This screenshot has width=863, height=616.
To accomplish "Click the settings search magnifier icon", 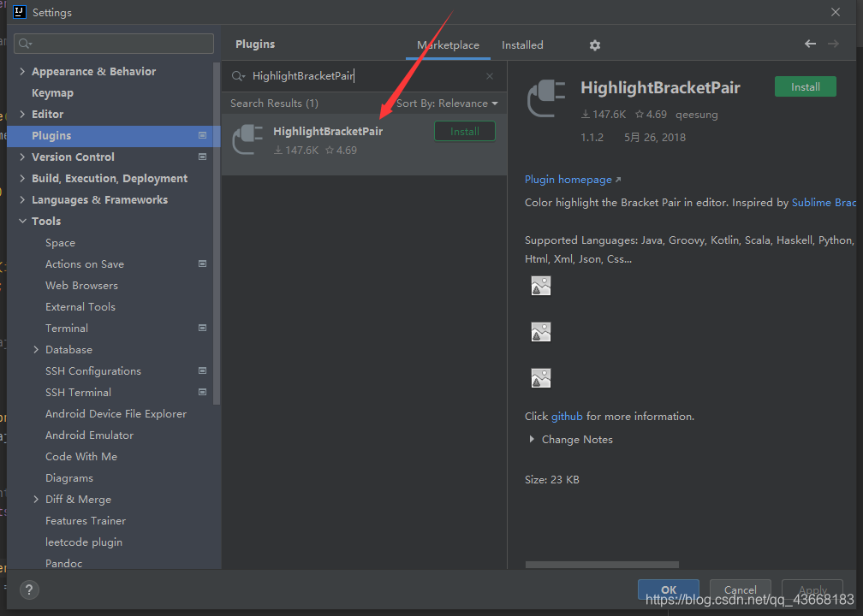I will point(25,44).
